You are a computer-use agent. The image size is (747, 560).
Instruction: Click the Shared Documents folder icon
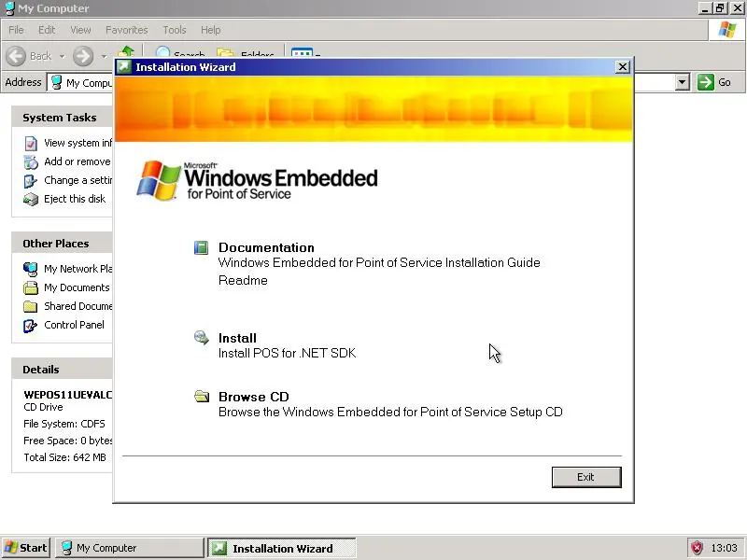[31, 306]
